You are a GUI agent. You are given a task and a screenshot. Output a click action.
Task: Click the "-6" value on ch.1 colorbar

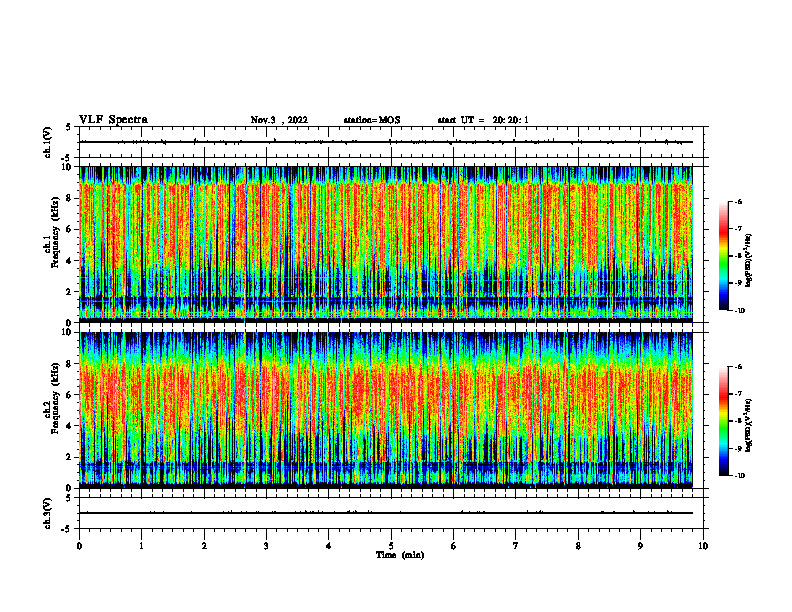pos(738,202)
